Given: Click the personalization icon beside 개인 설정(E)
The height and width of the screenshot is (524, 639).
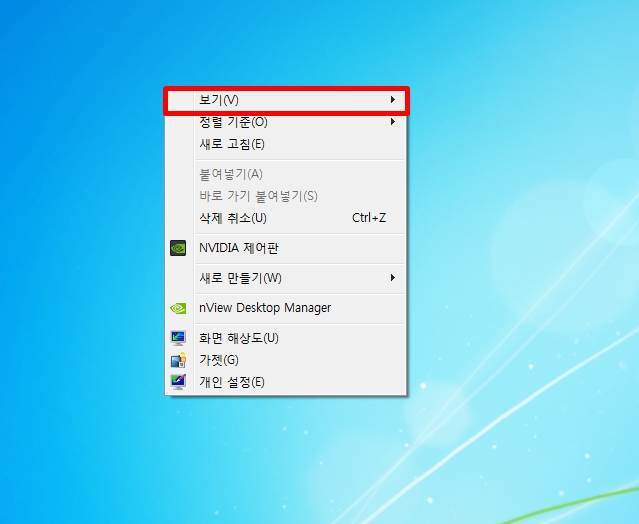Looking at the screenshot, I should click(x=178, y=382).
